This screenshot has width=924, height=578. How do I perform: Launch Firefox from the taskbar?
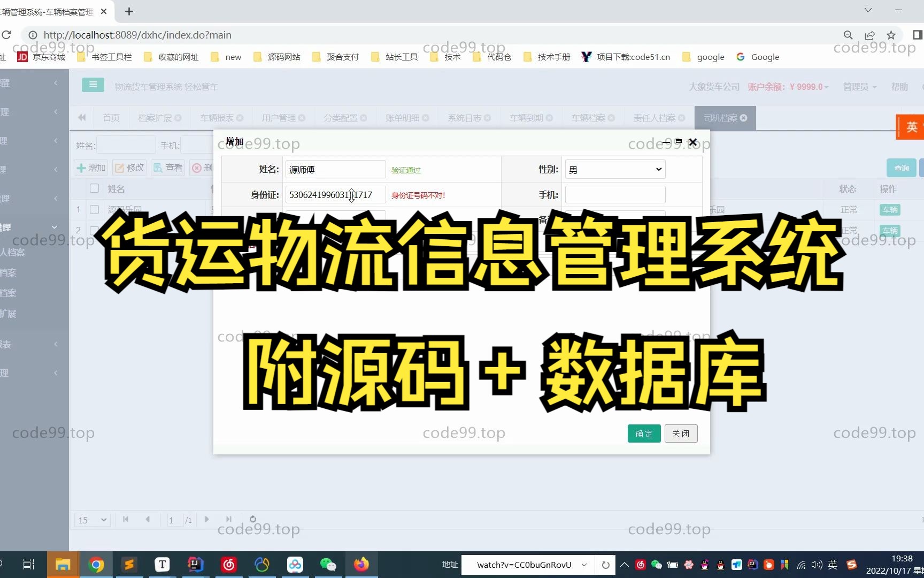click(x=361, y=564)
